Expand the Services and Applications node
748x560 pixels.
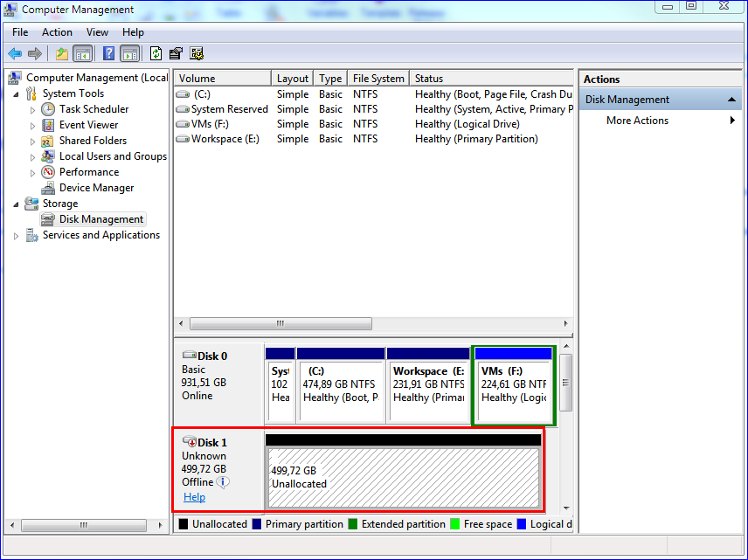[x=15, y=234]
